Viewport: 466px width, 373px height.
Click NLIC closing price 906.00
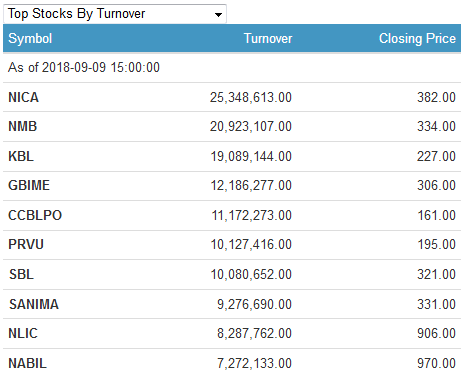(436, 333)
